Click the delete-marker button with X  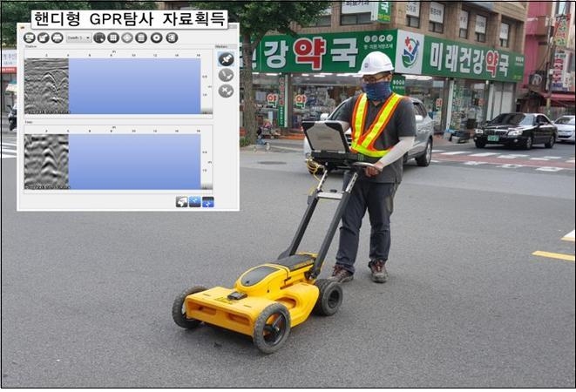click(226, 91)
